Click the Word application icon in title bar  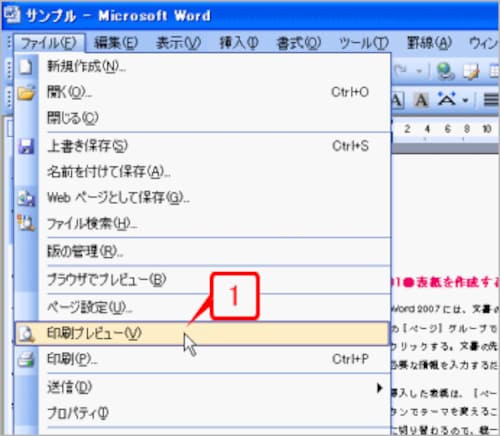click(12, 15)
